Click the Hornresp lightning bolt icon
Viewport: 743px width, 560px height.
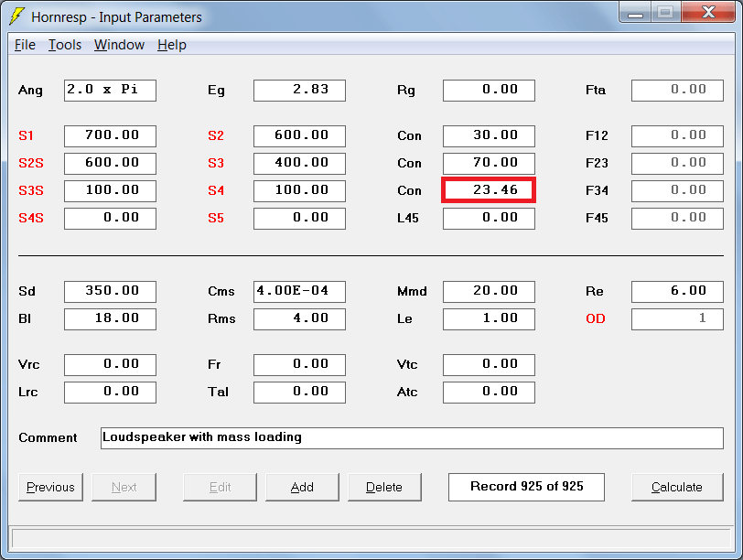click(17, 16)
